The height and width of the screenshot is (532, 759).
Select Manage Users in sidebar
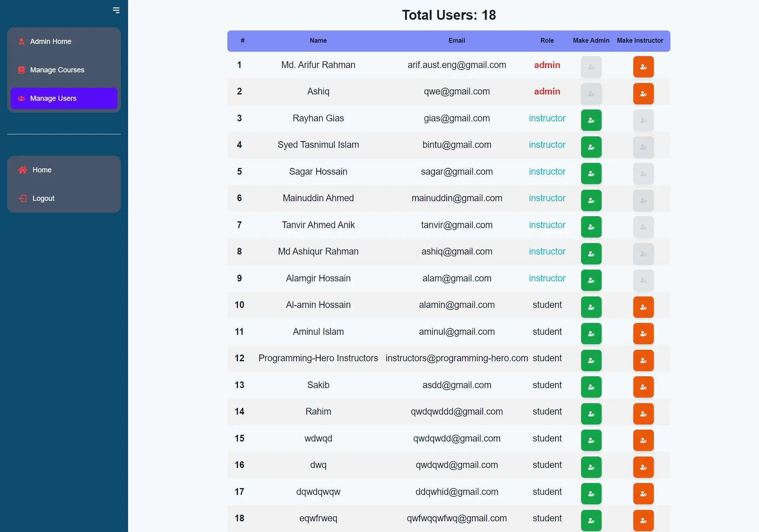coord(53,98)
